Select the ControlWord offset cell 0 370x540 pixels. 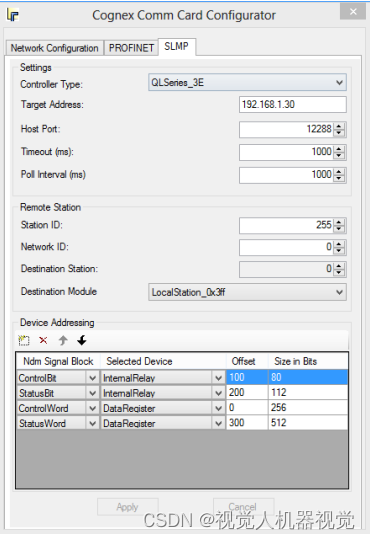(x=247, y=408)
